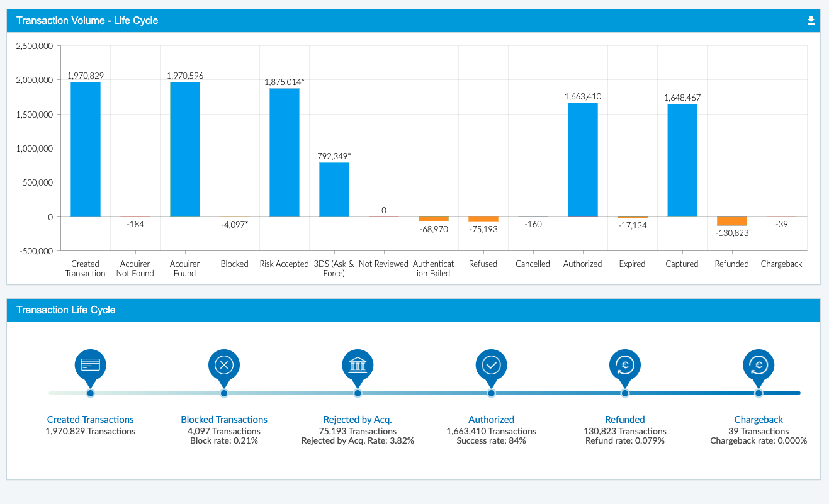The image size is (829, 504).
Task: Open the Rejected by Acq. link
Action: tap(358, 419)
